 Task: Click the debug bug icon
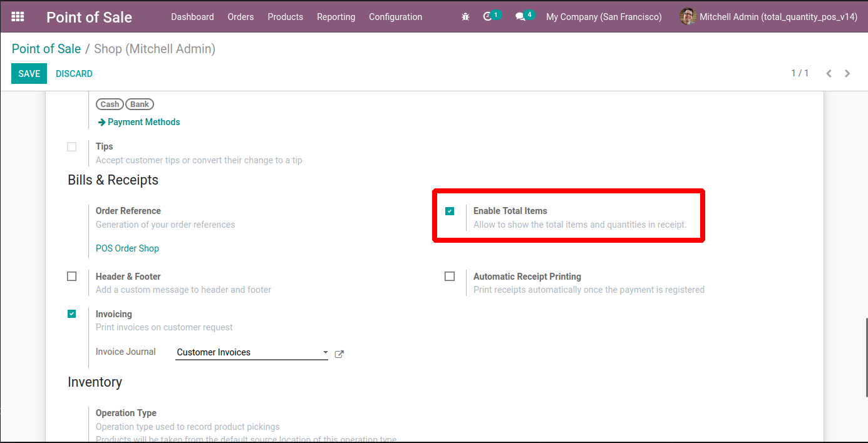click(x=465, y=17)
